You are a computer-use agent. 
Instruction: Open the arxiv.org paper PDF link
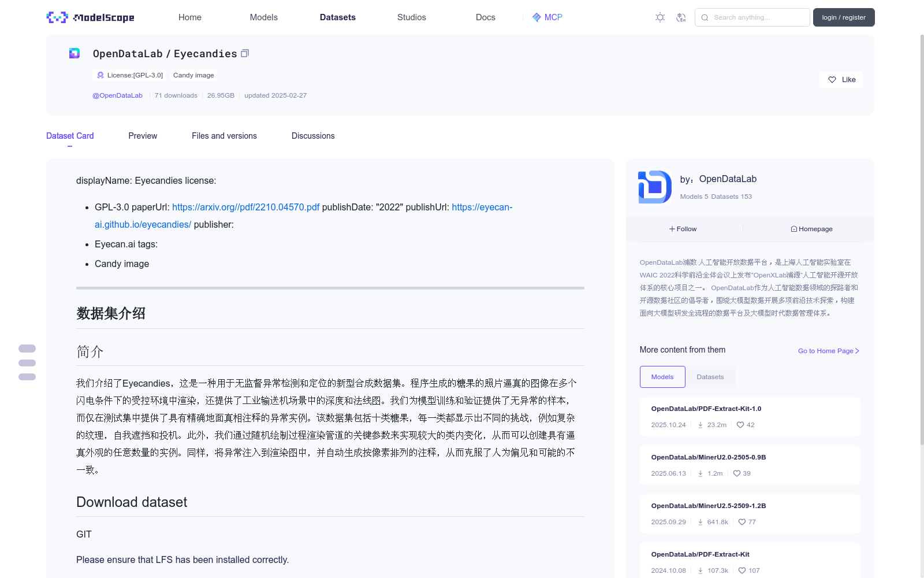(245, 207)
